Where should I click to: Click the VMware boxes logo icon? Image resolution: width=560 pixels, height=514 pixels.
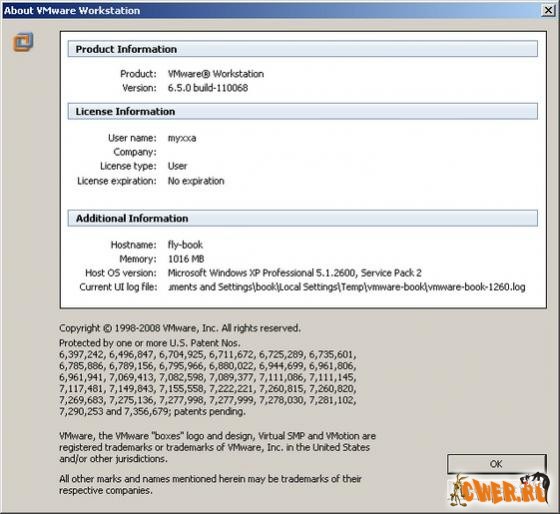click(x=23, y=42)
